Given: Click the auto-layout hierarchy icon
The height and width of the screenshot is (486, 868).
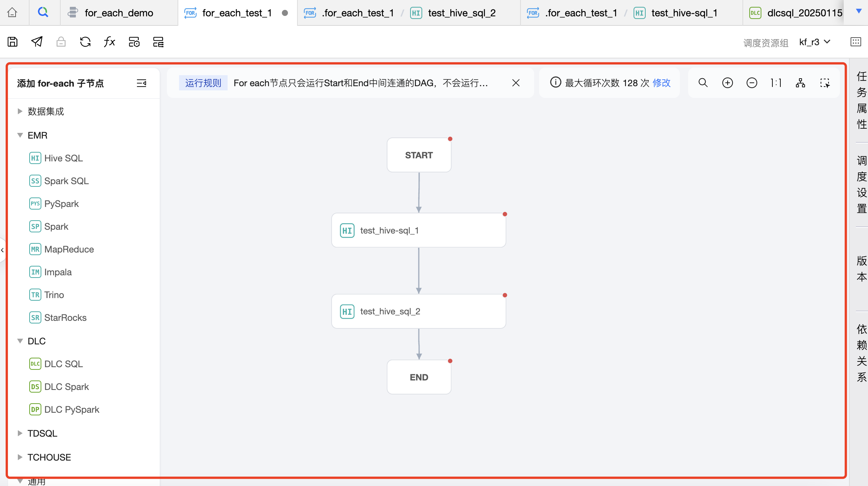Looking at the screenshot, I should coord(800,83).
